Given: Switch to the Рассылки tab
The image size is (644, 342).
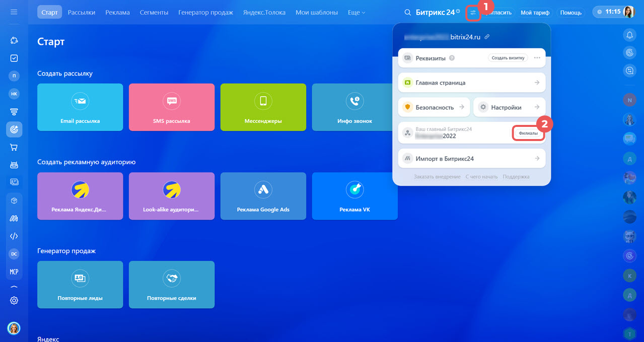Looking at the screenshot, I should [82, 12].
